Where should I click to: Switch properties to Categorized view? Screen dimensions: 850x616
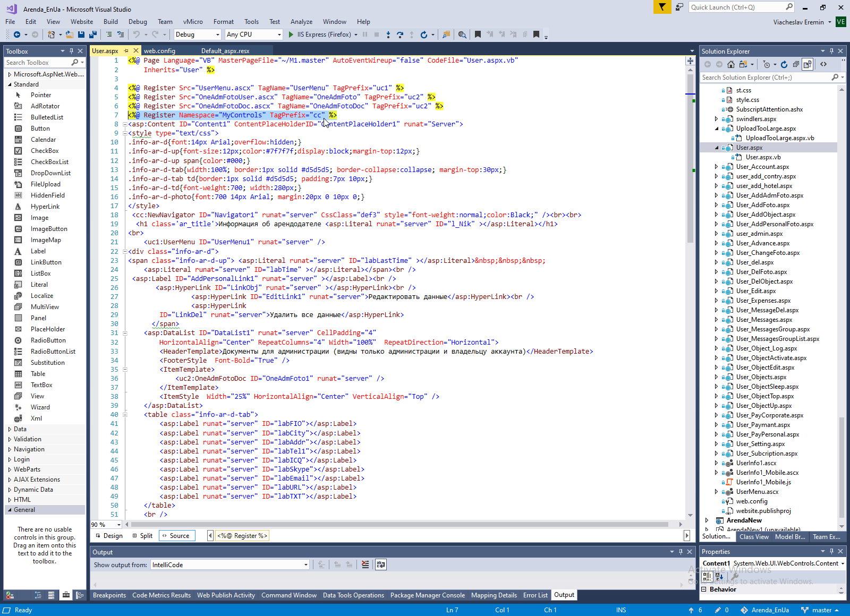[x=707, y=576]
